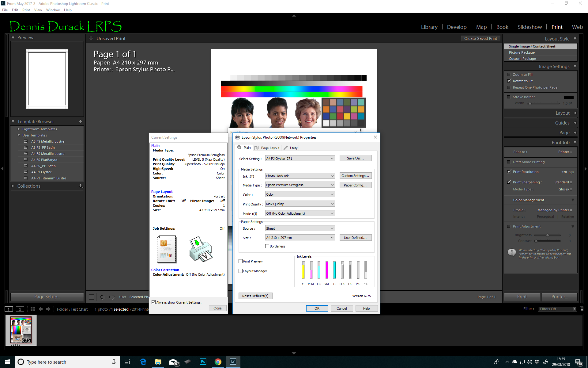Screen dimensions: 588x368
Task: Toggle Print Sharpening checkbox
Action: [509, 182]
